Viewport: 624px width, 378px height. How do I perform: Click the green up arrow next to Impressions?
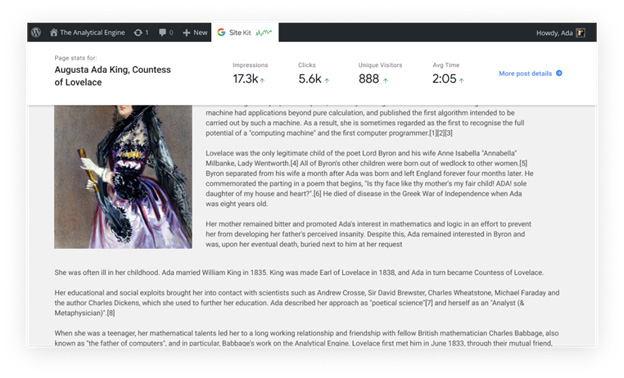point(262,80)
